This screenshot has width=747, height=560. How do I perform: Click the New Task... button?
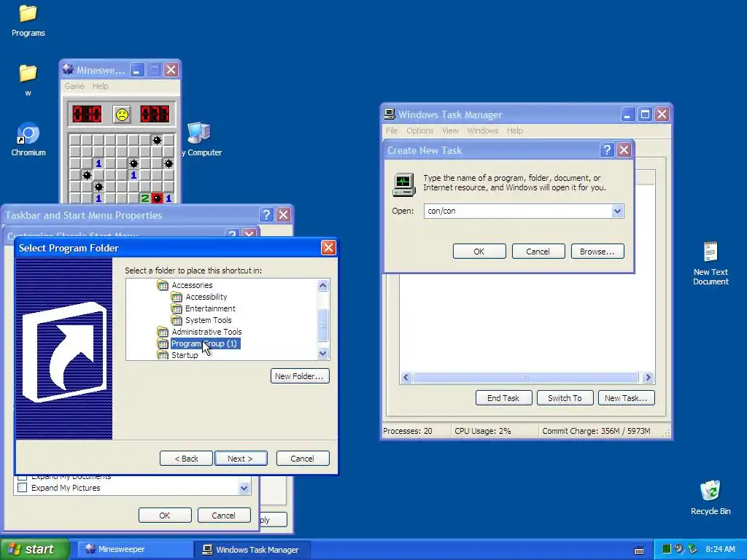pyautogui.click(x=627, y=398)
